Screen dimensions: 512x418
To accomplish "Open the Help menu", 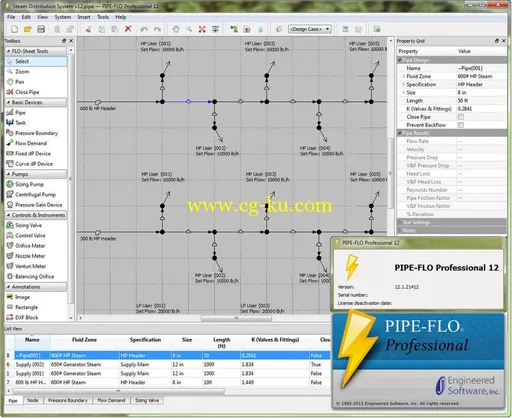I will tap(121, 17).
